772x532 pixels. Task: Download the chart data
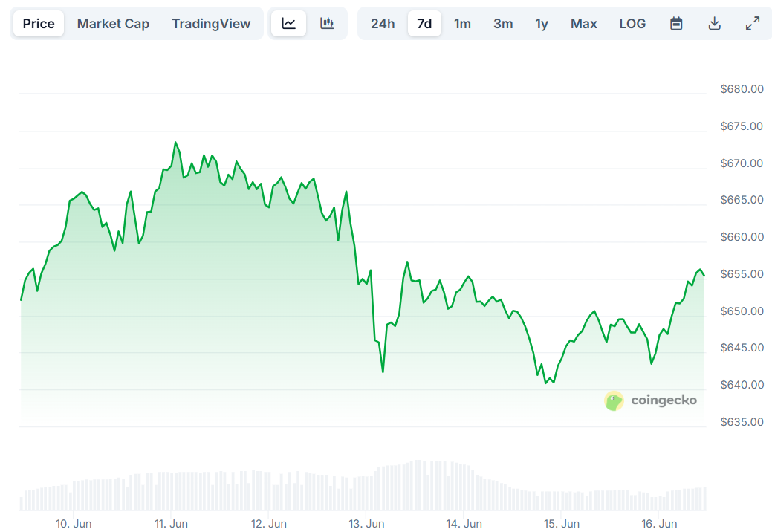pos(714,24)
